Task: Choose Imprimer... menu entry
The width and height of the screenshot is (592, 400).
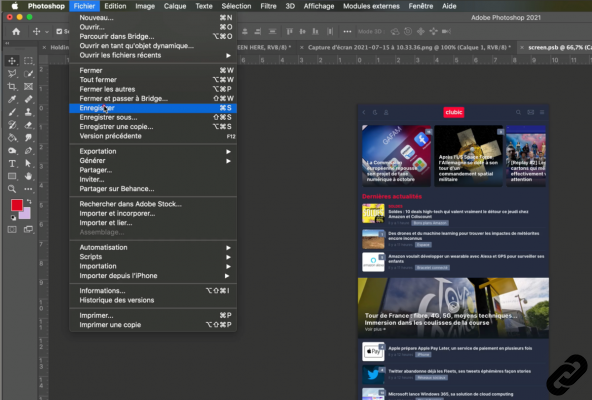Action: [153, 315]
